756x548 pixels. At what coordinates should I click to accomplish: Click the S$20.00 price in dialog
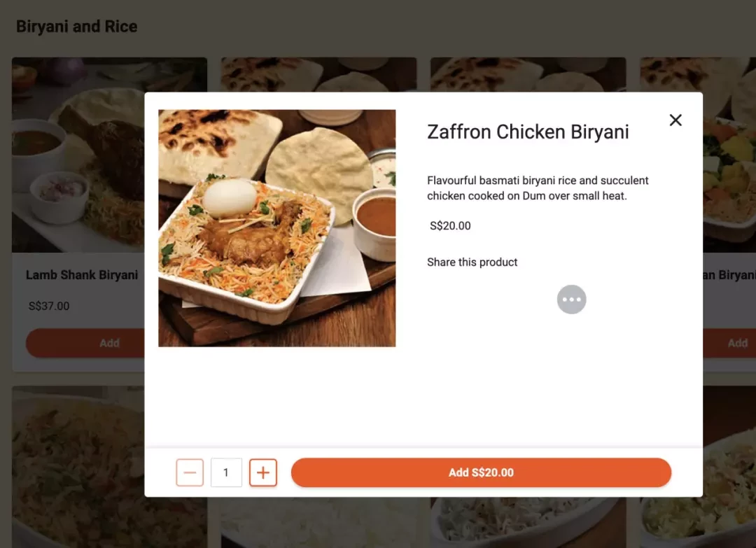point(450,225)
